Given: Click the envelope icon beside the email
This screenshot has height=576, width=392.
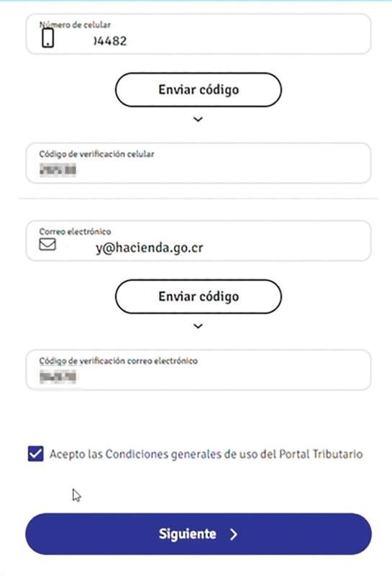Looking at the screenshot, I should coord(47,244).
